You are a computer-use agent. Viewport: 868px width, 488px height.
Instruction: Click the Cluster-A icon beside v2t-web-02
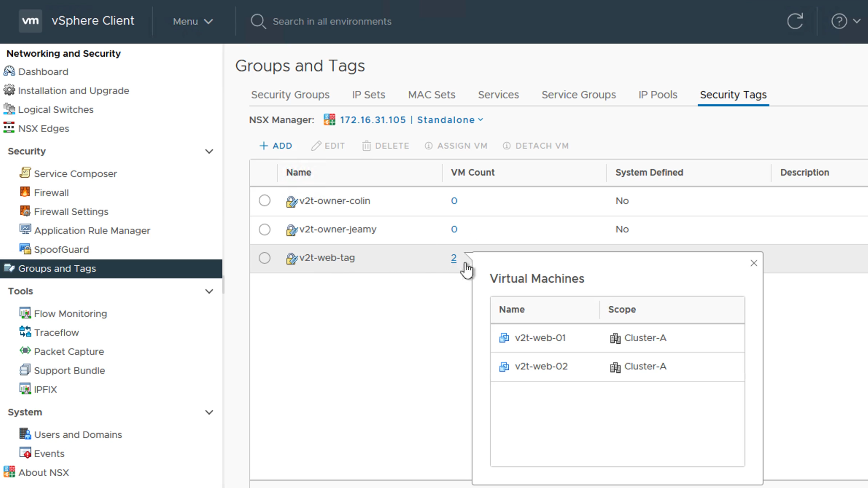[615, 367]
